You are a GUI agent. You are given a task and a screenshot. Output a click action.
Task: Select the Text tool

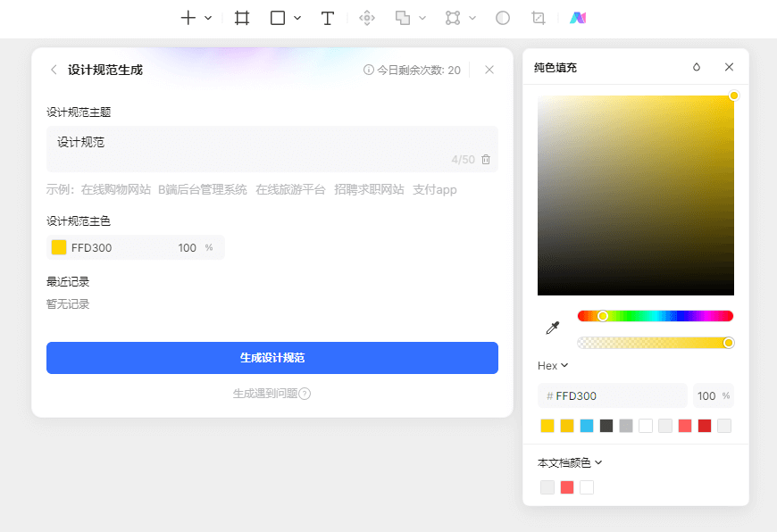[328, 18]
